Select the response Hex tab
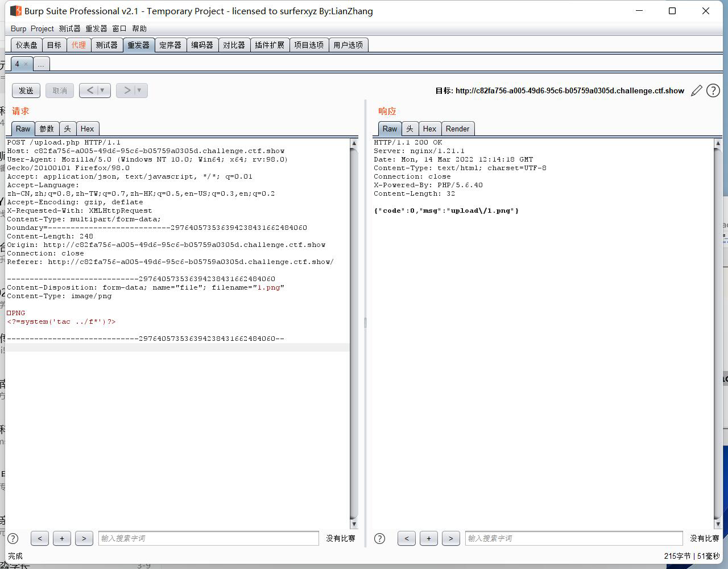The width and height of the screenshot is (728, 569). (x=430, y=129)
